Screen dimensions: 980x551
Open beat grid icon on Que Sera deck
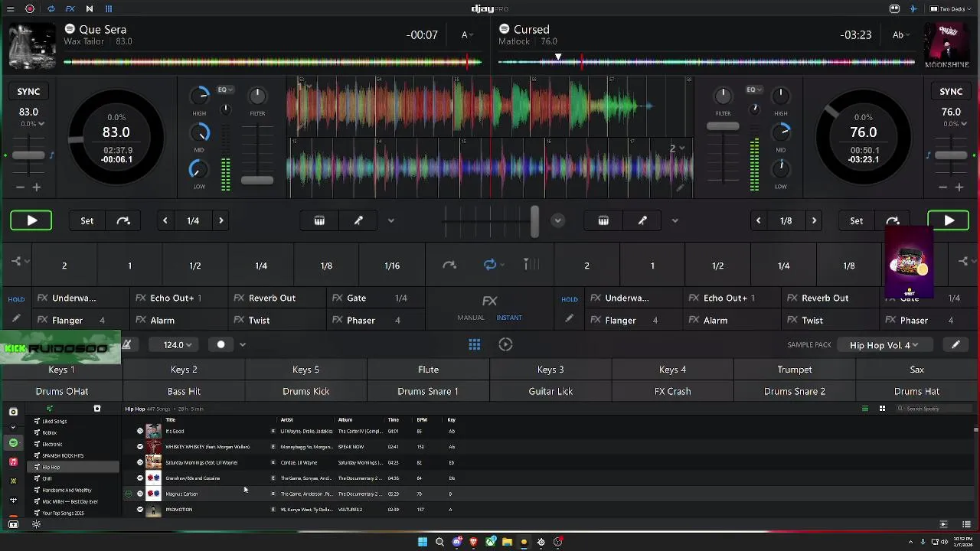coord(319,220)
